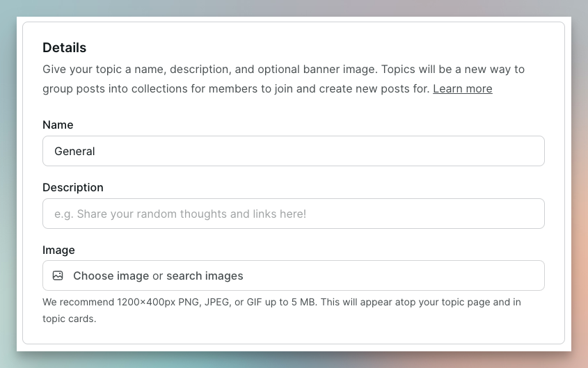Image resolution: width=588 pixels, height=368 pixels.
Task: Place cursor after the word General
Action: [x=96, y=151]
